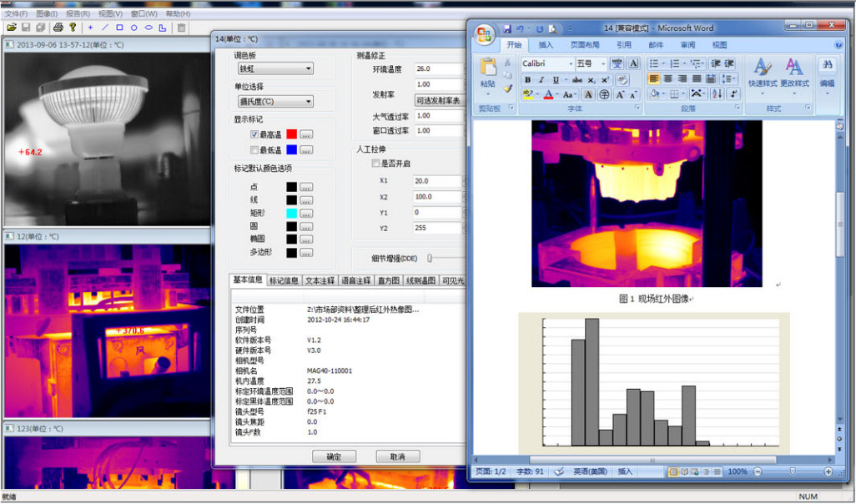Click the Office button in Word
856x504 pixels.
click(x=485, y=33)
